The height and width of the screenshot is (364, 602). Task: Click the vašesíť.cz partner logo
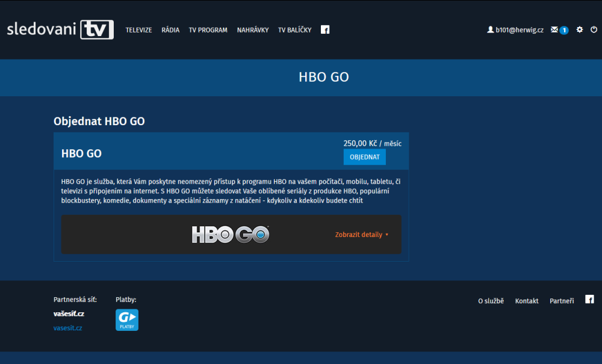click(69, 313)
